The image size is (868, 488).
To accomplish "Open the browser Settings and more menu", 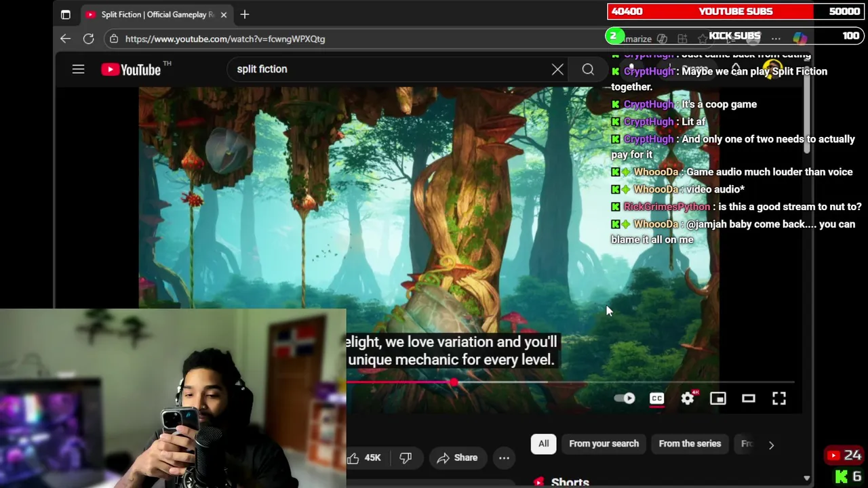I will 776,39.
